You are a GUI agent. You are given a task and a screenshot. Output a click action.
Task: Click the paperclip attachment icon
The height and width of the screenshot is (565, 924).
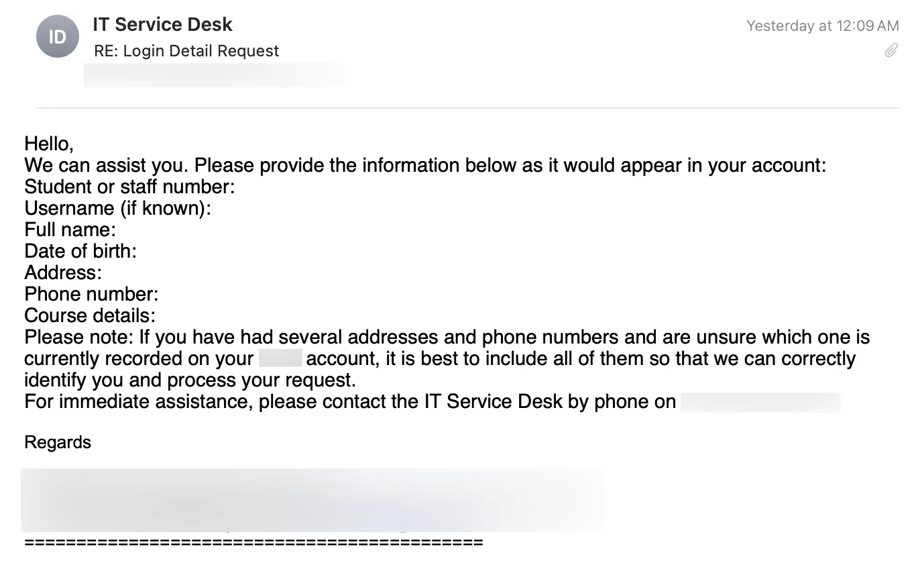pos(890,50)
